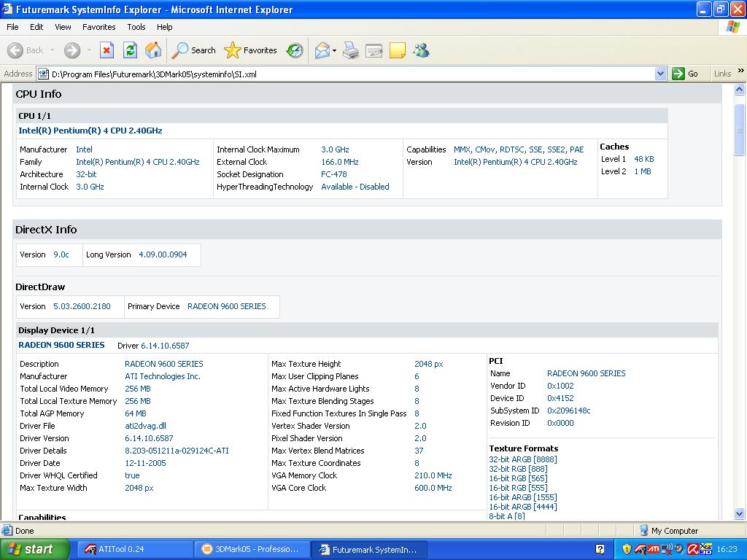The image size is (747, 560).
Task: Open the ATITool tray icon with wrench
Action: pyautogui.click(x=640, y=550)
